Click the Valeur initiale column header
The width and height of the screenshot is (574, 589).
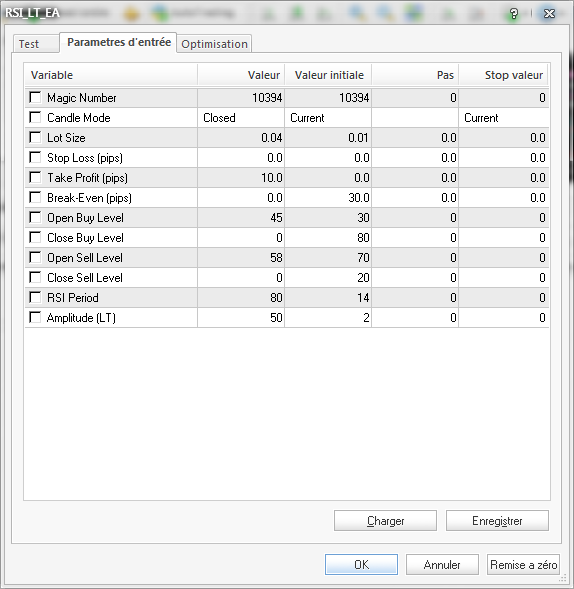[328, 75]
